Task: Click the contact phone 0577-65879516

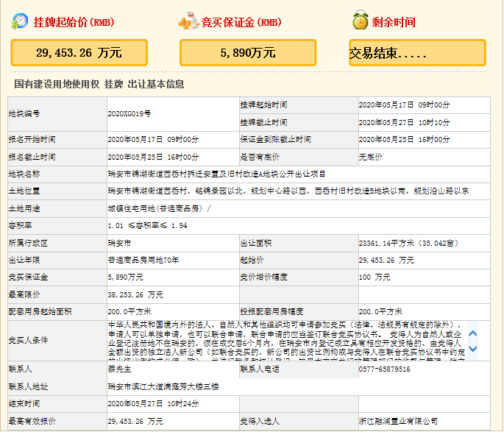Action: click(384, 369)
